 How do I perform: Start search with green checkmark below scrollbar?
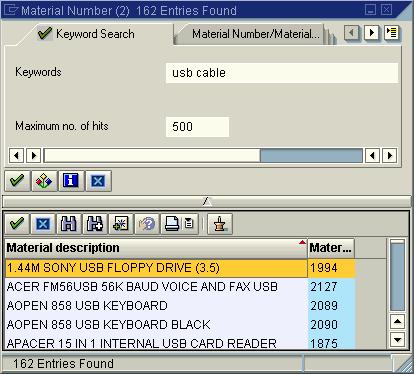tap(17, 181)
